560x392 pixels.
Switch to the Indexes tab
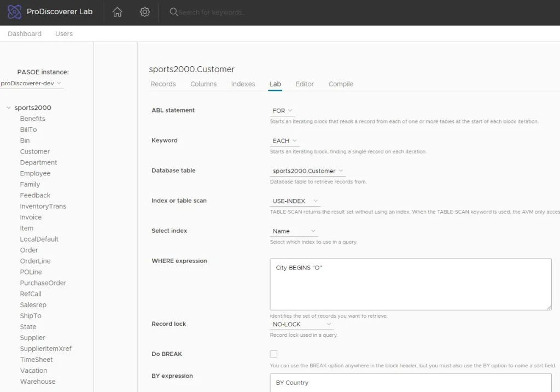tap(243, 84)
